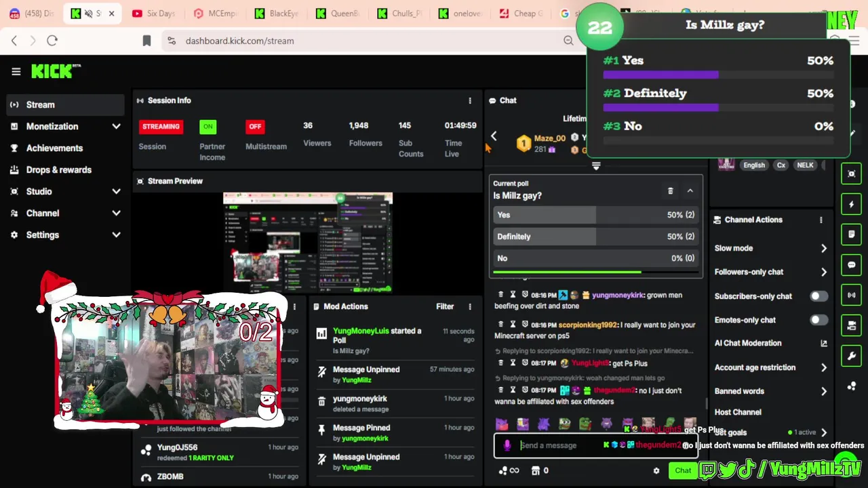Click the layout icon above the wrench

click(852, 325)
